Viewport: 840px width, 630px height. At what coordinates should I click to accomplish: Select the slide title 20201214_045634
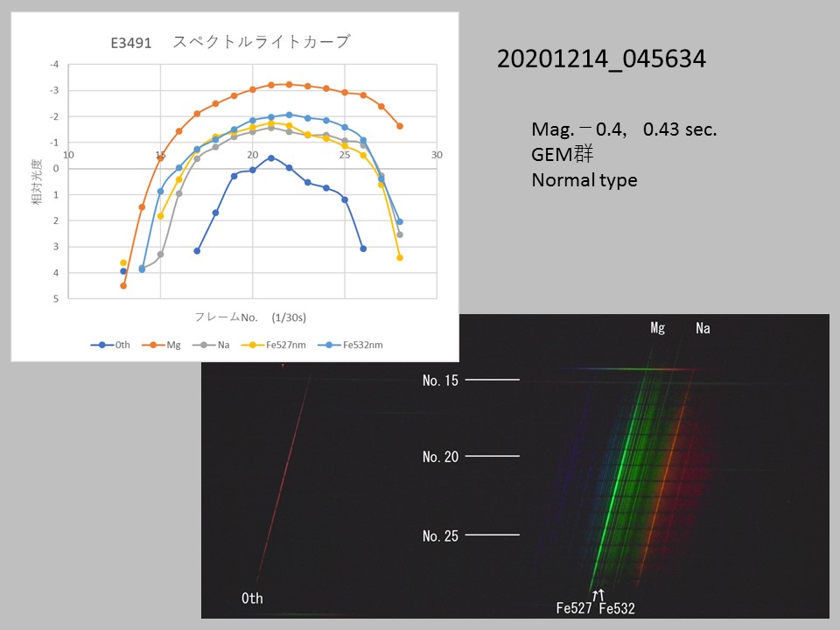tap(601, 59)
